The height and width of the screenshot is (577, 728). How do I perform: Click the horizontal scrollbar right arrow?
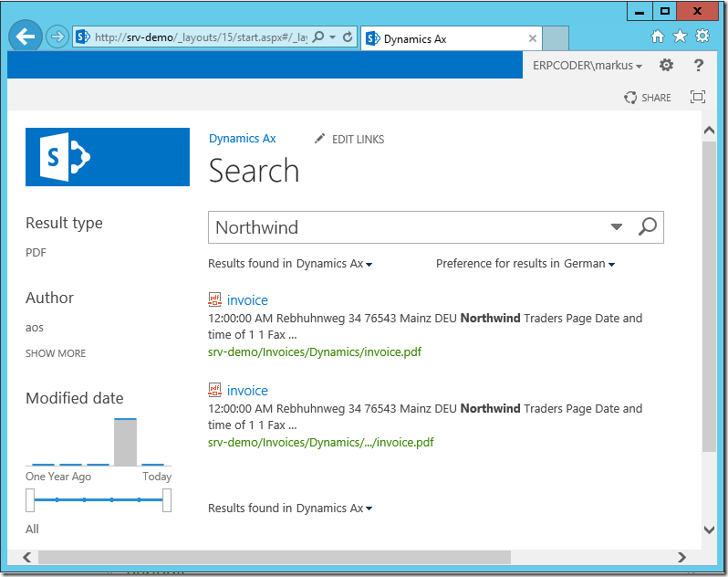point(681,557)
